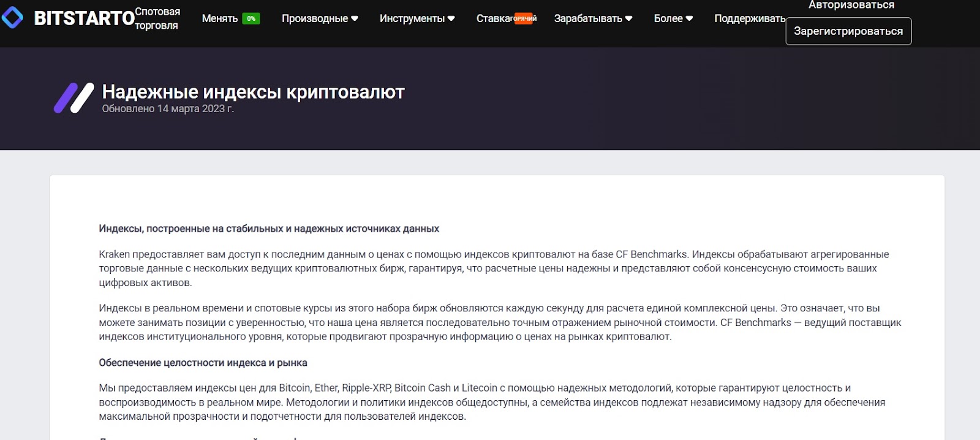Click the purple-white double slash icon
The width and height of the screenshot is (980, 440).
coord(74,98)
